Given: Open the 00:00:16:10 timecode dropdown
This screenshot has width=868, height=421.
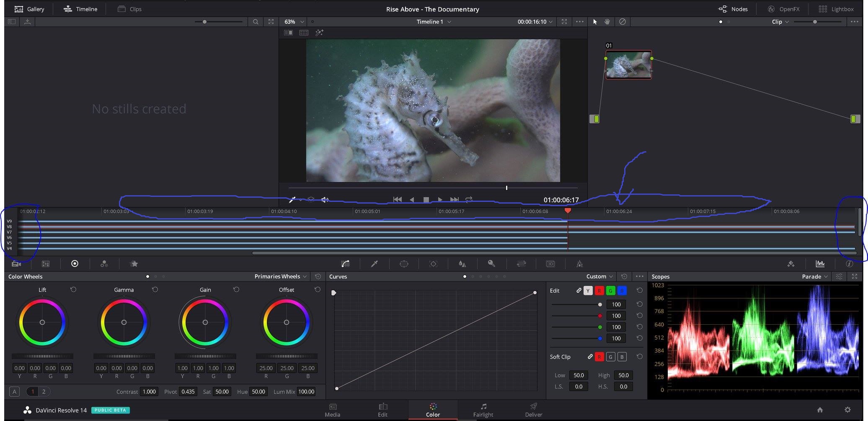Looking at the screenshot, I should (535, 21).
